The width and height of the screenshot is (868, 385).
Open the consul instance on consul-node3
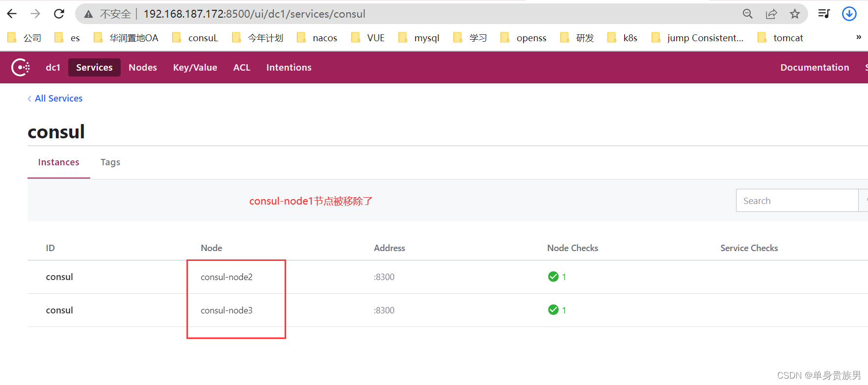(59, 310)
